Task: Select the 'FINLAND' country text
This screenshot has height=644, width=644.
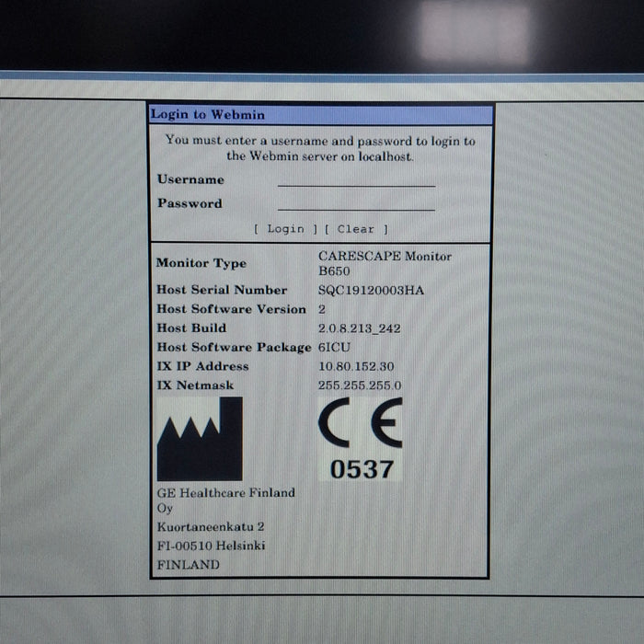Action: click(x=188, y=565)
